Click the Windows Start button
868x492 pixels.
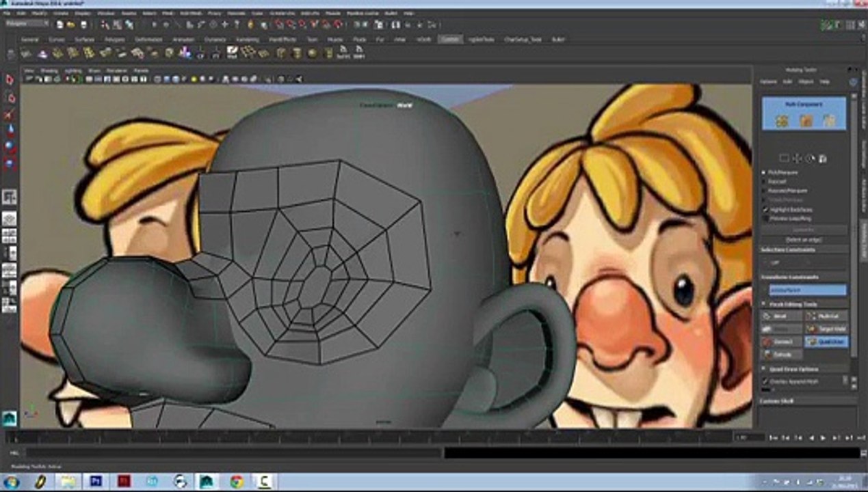pyautogui.click(x=11, y=481)
